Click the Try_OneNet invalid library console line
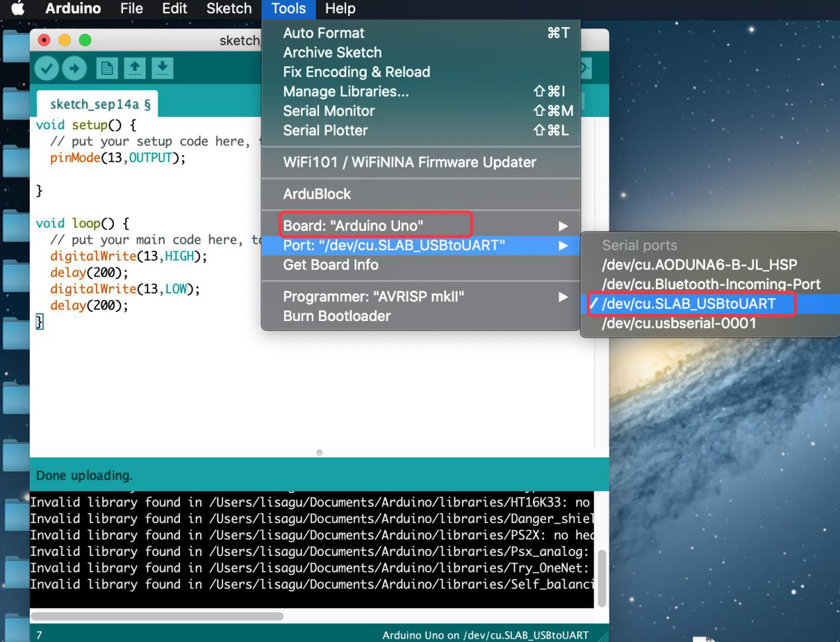Image resolution: width=840 pixels, height=642 pixels. click(x=310, y=568)
